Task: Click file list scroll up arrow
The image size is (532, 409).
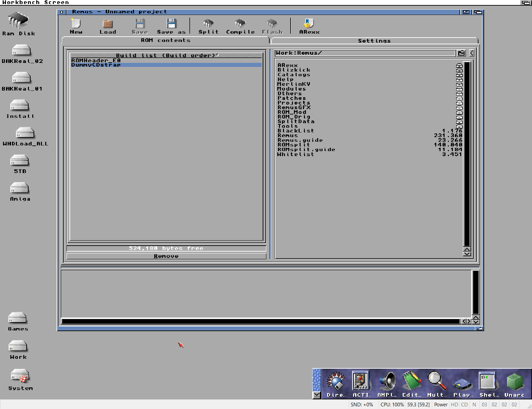Action: pos(467,250)
